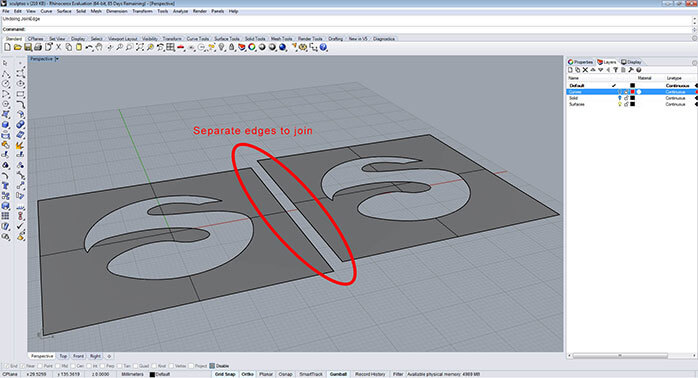Image resolution: width=698 pixels, height=378 pixels.
Task: Click the layer Filter funnel icon
Action: pos(616,70)
